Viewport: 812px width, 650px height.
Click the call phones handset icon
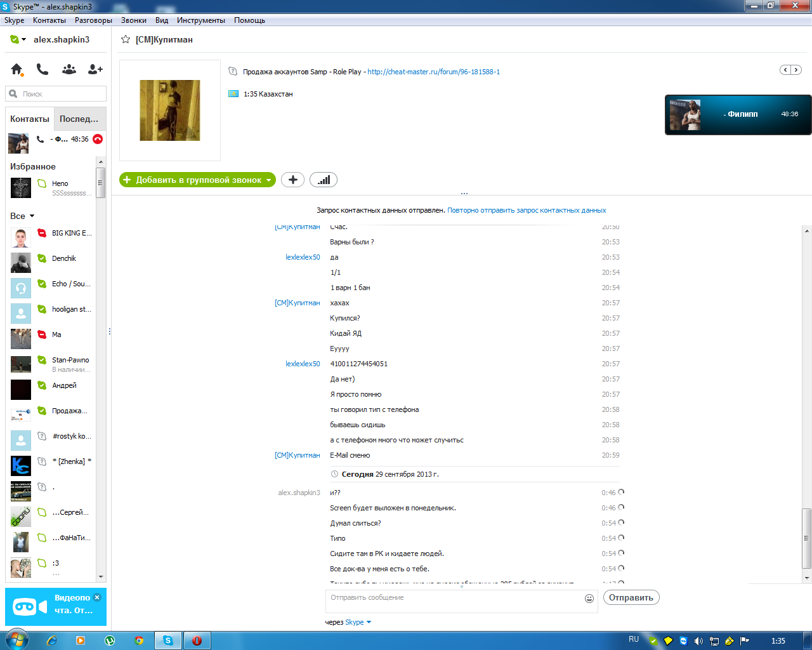coord(43,69)
